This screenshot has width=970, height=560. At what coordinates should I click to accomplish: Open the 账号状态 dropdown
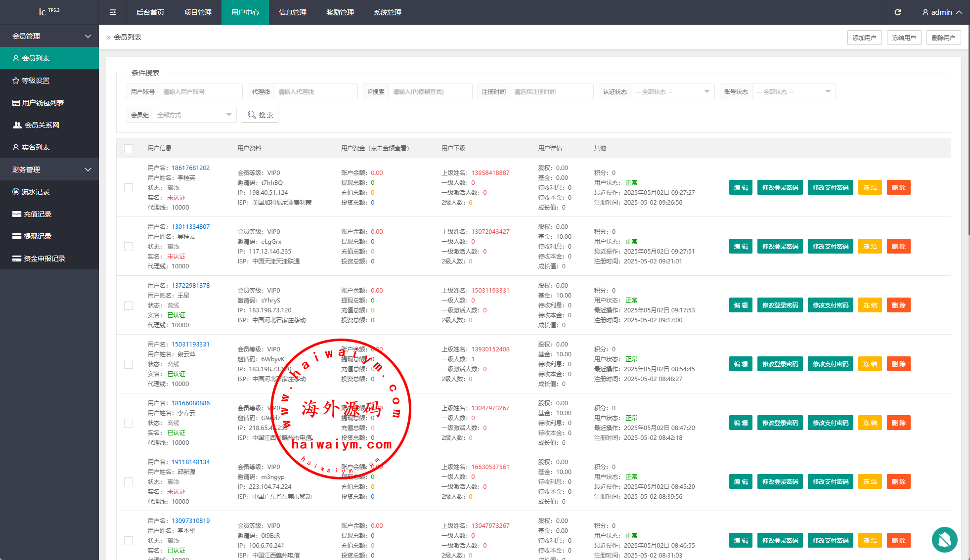click(x=793, y=92)
